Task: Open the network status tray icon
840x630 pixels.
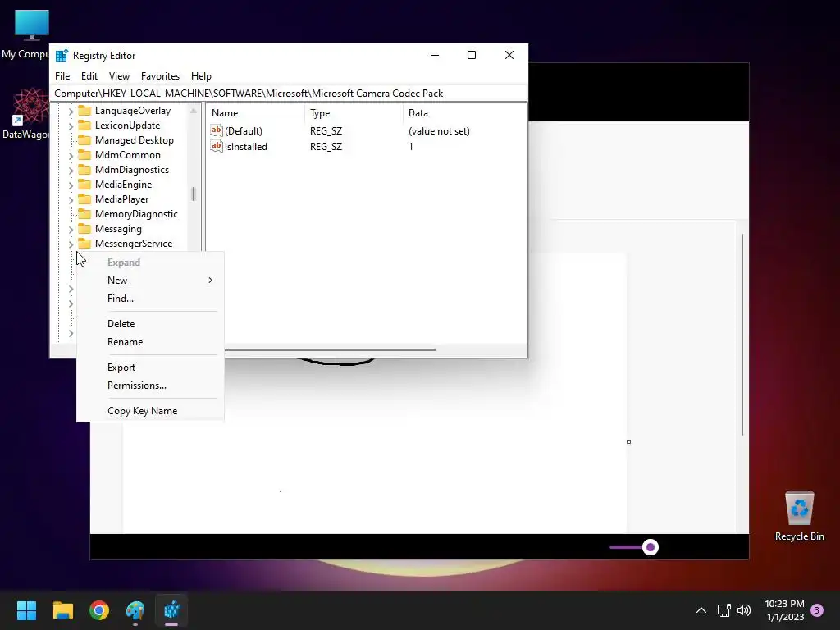Action: [x=724, y=610]
